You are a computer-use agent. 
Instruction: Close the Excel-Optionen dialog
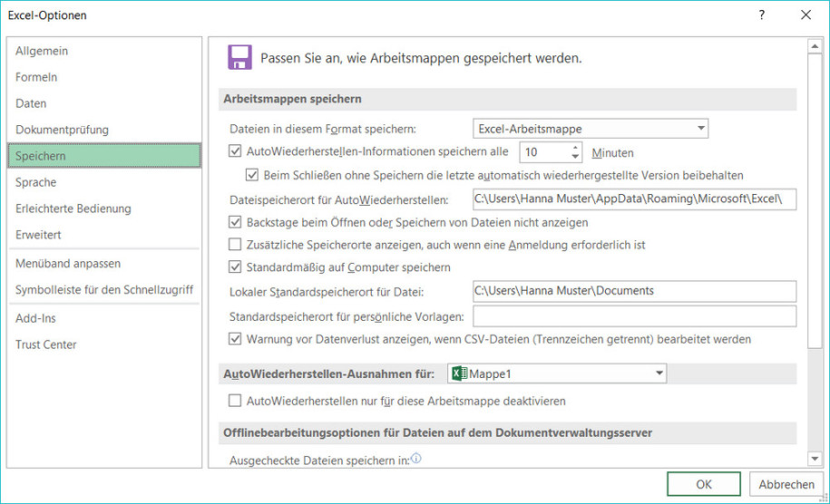coord(806,15)
